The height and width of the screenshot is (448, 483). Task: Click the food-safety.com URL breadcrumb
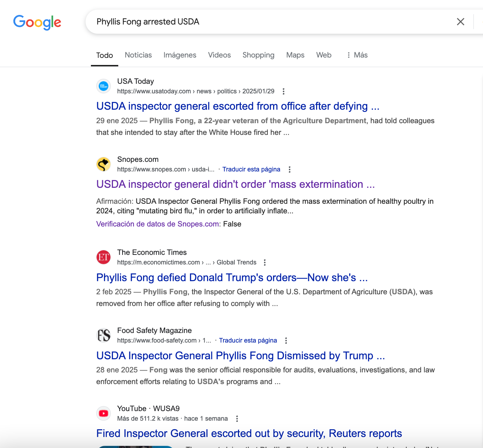click(164, 340)
